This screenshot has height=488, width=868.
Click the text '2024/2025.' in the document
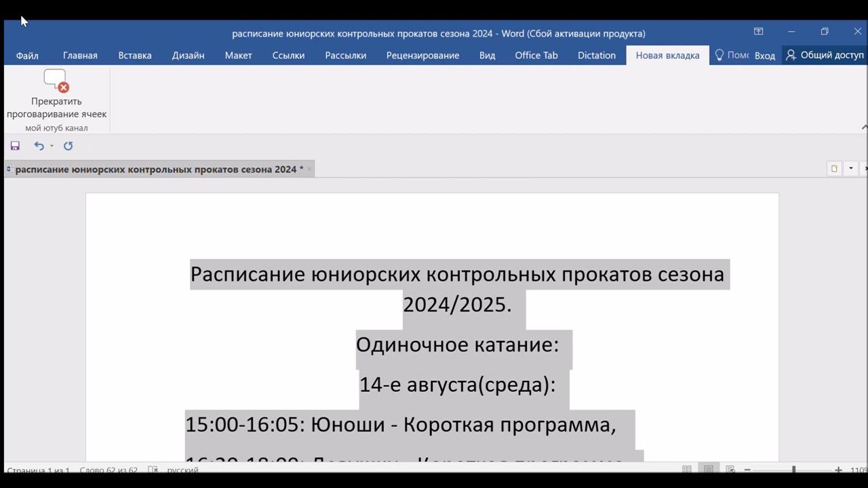[x=457, y=304]
